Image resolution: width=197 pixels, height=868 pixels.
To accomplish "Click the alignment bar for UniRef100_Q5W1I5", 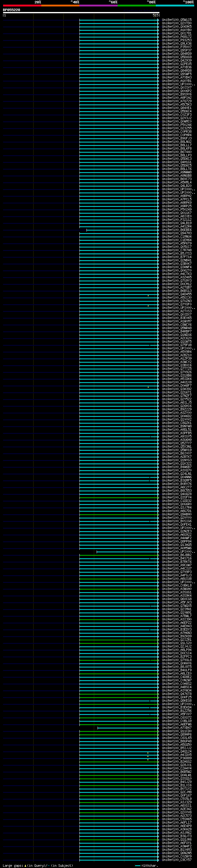I will (119, 20).
